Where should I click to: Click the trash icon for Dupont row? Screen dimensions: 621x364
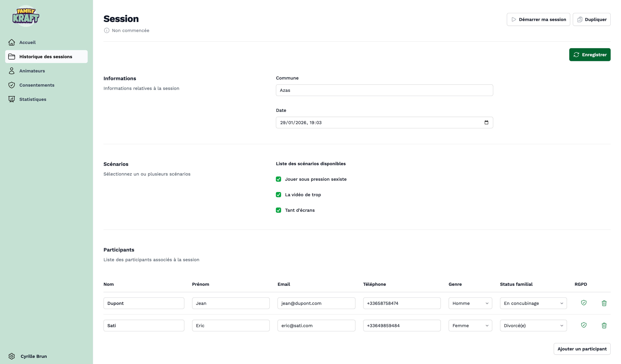[604, 303]
